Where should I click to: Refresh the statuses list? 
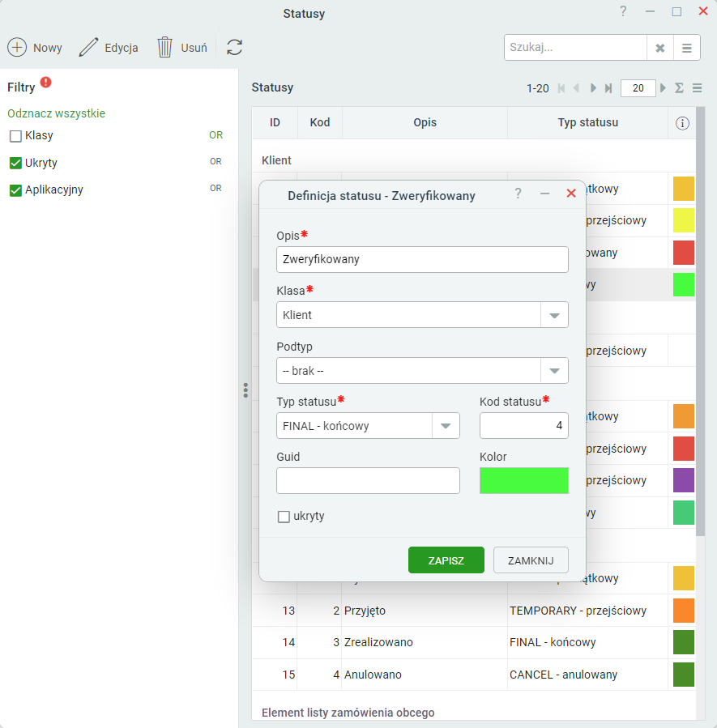234,47
